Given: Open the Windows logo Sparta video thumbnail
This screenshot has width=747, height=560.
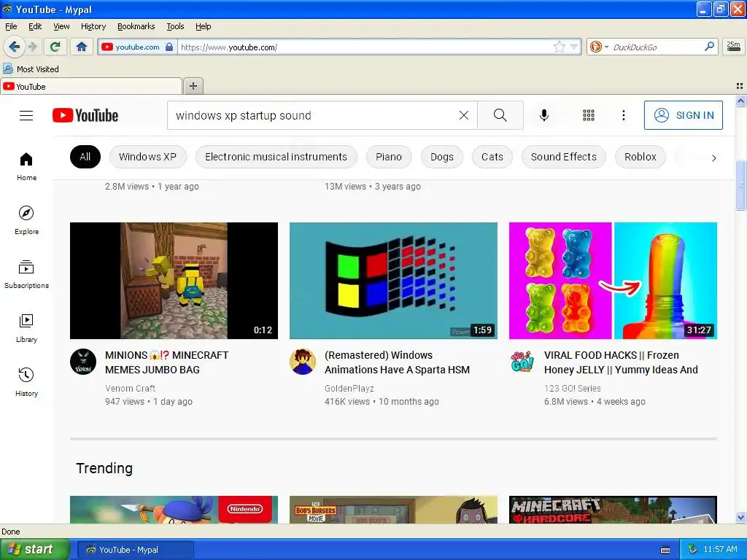Looking at the screenshot, I should 393,281.
